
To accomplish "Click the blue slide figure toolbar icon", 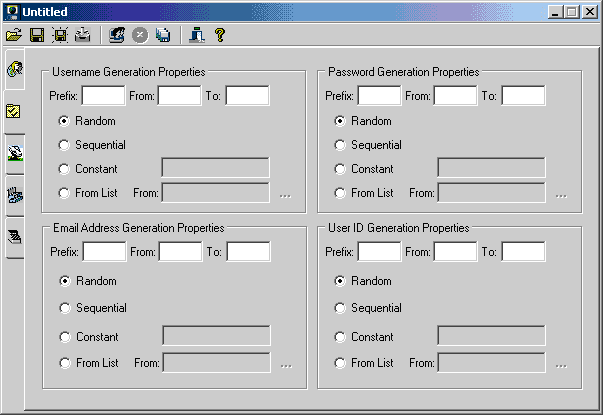I will [197, 35].
